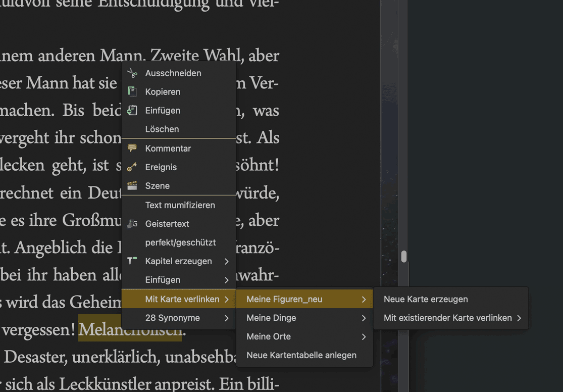
Task: Add a Kommentar via context menu
Action: [178, 149]
